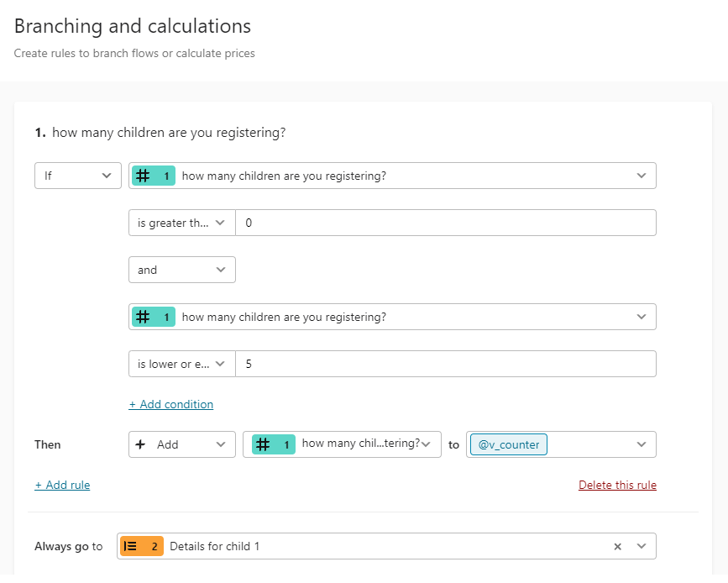
Task: Click the value field containing 0
Action: point(446,223)
